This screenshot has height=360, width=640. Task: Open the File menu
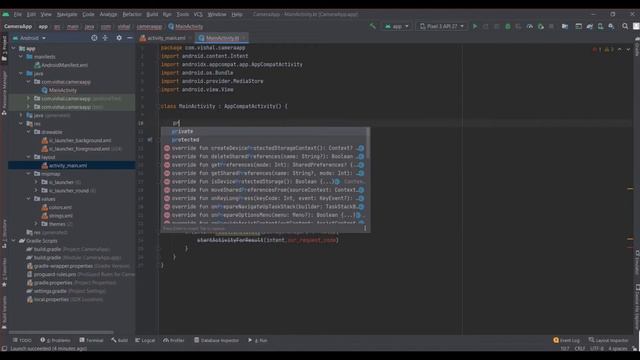[18, 14]
